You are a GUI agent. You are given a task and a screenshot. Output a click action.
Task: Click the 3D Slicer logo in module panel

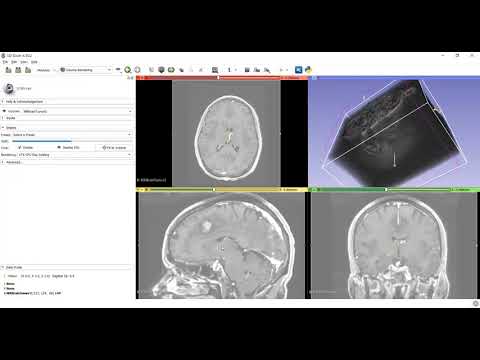pos(9,88)
